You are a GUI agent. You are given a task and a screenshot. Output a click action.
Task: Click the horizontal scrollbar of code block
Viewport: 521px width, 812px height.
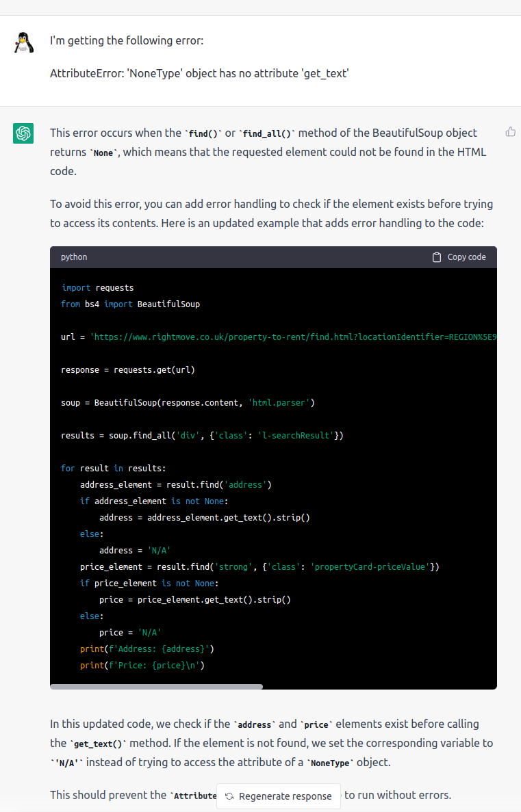157,687
